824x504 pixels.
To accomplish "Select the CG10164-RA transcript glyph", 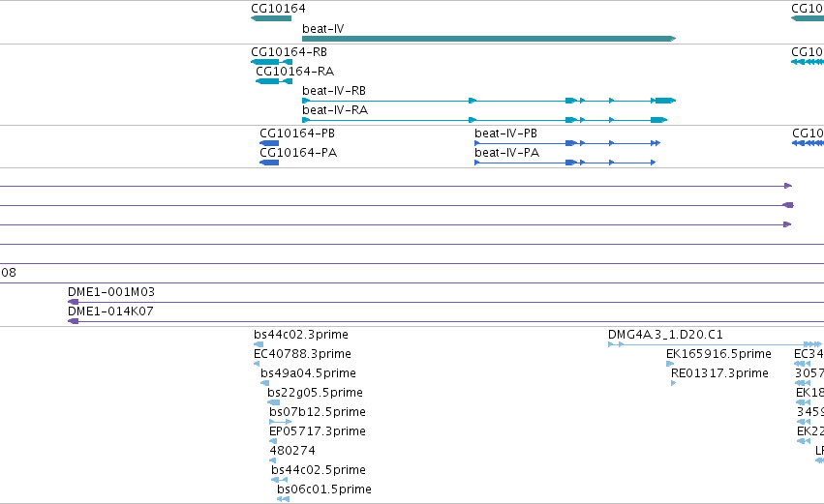I will (x=274, y=81).
